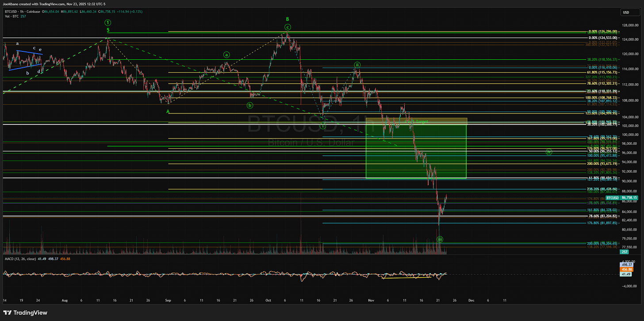Viewport: 644px width, 321px height.
Task: Click the 456.88 MACD signal value tag
Action: point(625,269)
